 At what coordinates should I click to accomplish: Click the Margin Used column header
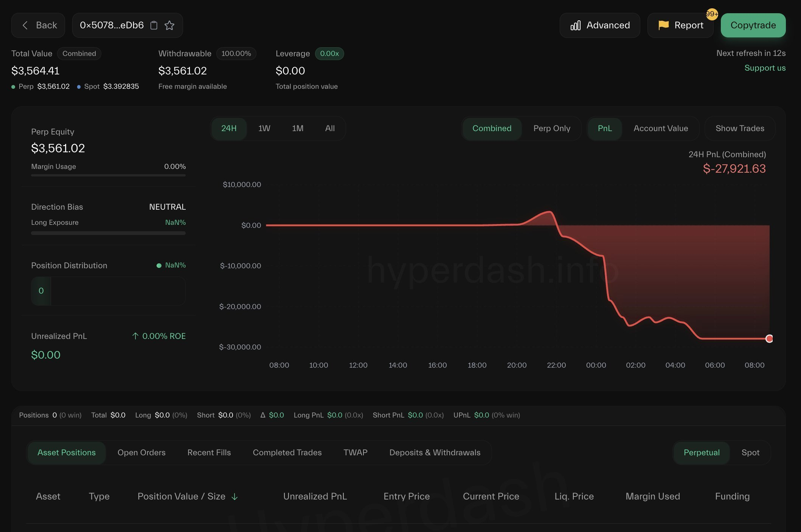[653, 496]
